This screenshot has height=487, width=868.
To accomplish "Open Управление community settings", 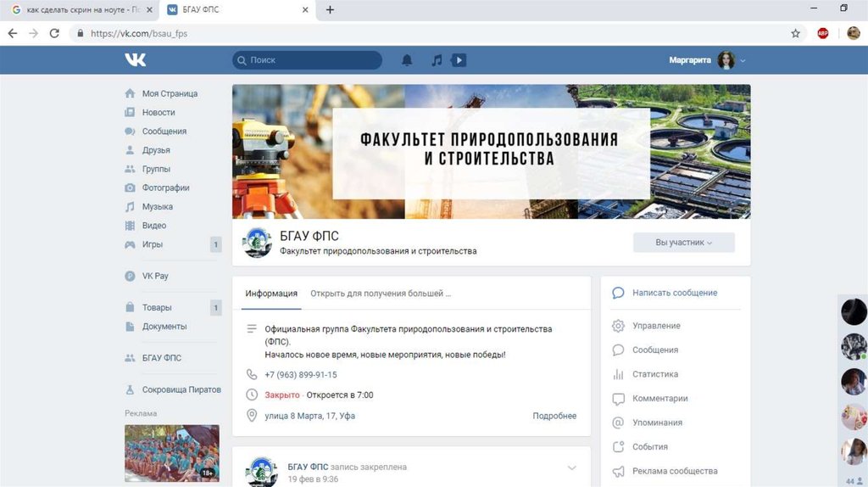I will coord(655,326).
